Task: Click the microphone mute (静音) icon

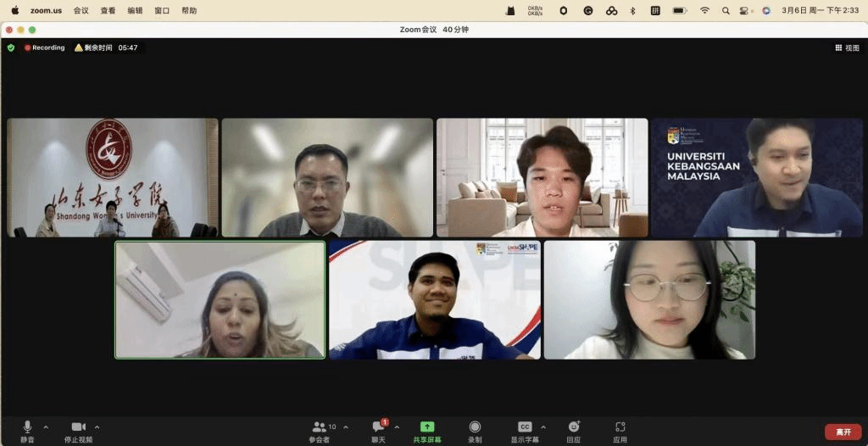Action: pyautogui.click(x=28, y=426)
